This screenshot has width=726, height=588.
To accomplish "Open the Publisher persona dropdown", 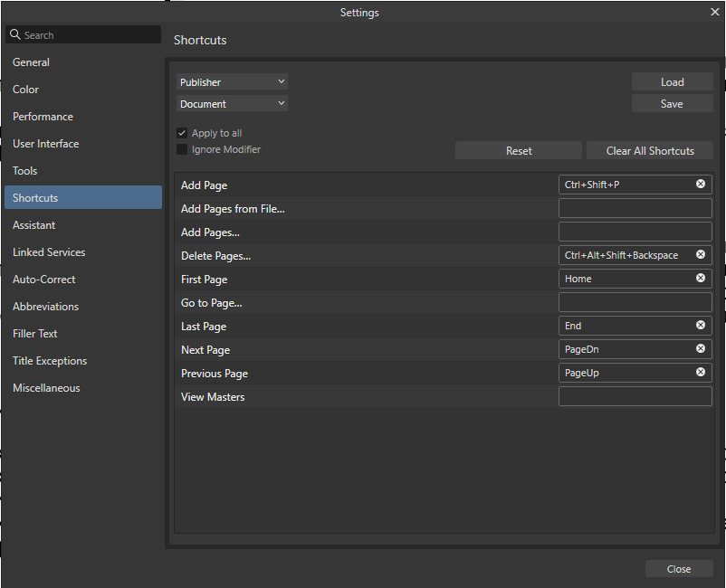I will click(232, 81).
